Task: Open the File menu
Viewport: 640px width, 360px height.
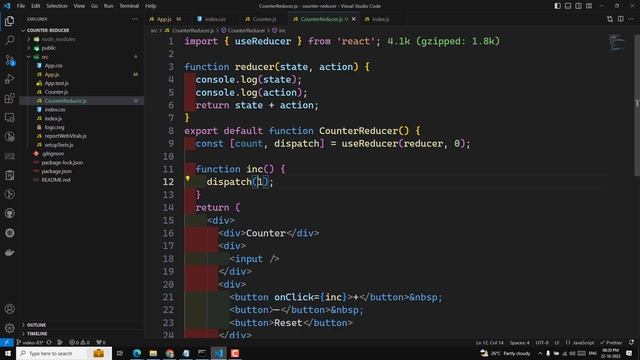Action: (x=21, y=6)
